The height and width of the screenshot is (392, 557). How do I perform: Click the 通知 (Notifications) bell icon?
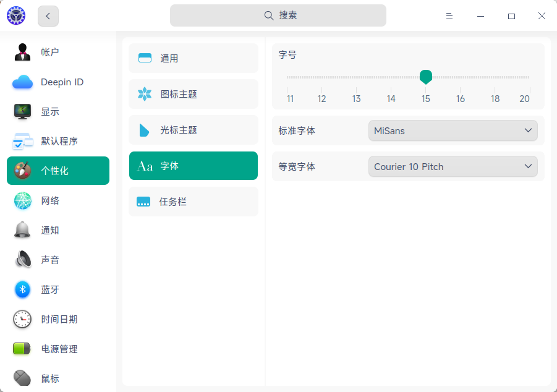point(22,230)
